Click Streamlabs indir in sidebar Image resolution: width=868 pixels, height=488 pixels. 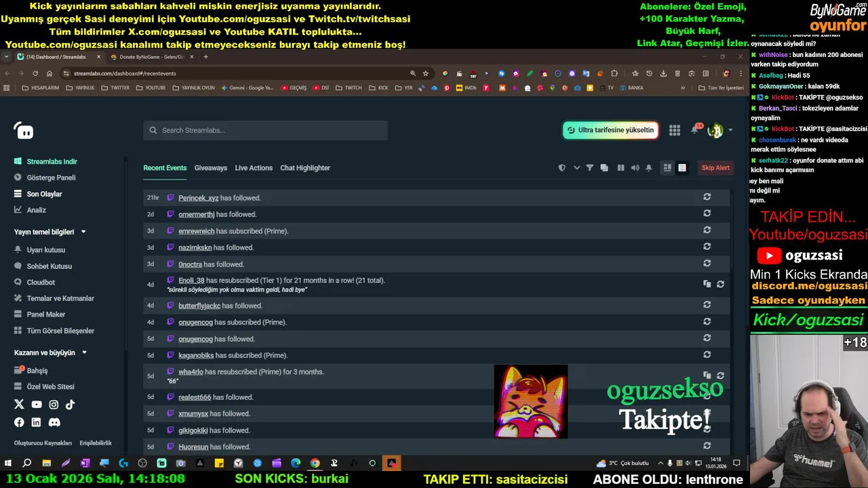pyautogui.click(x=52, y=161)
